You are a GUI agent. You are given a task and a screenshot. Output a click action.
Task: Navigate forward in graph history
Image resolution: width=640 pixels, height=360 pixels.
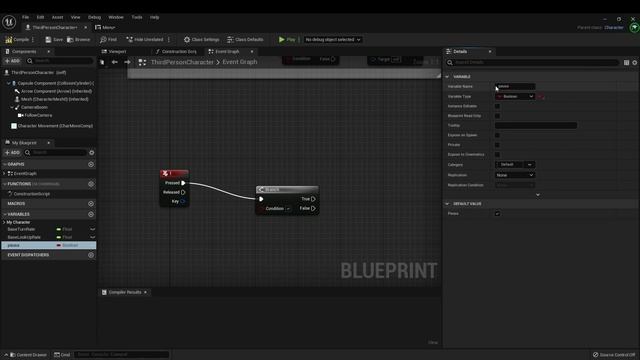[x=127, y=62]
